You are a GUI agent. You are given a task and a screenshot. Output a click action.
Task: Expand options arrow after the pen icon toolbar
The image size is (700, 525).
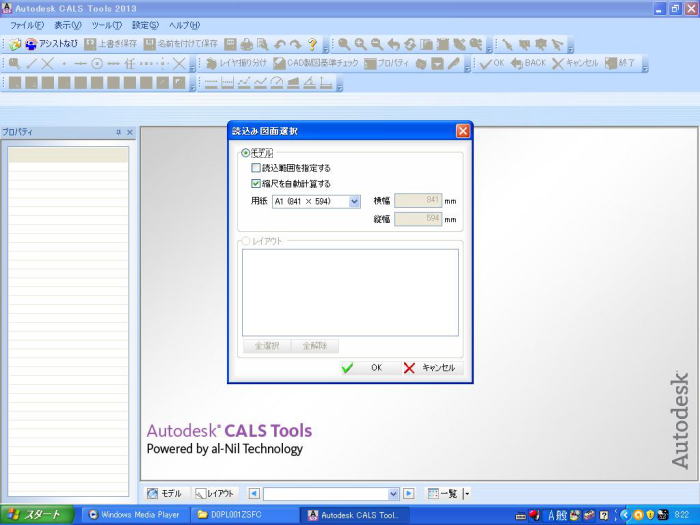click(467, 67)
